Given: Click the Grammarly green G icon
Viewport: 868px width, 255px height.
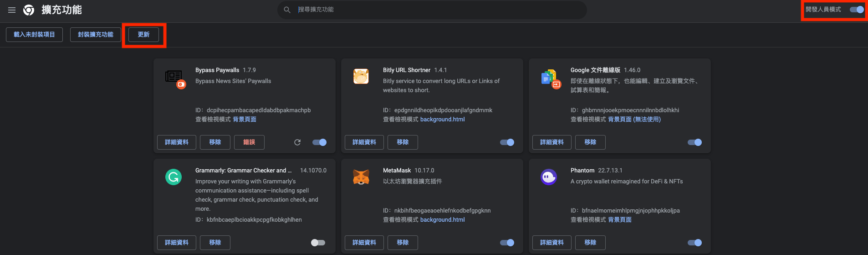Looking at the screenshot, I should [x=174, y=177].
